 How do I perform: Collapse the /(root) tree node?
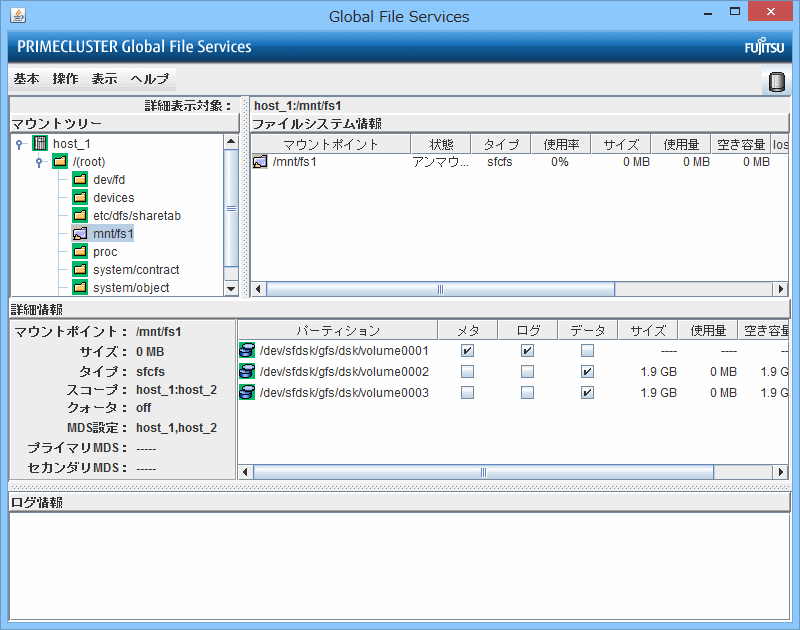pyautogui.click(x=39, y=162)
